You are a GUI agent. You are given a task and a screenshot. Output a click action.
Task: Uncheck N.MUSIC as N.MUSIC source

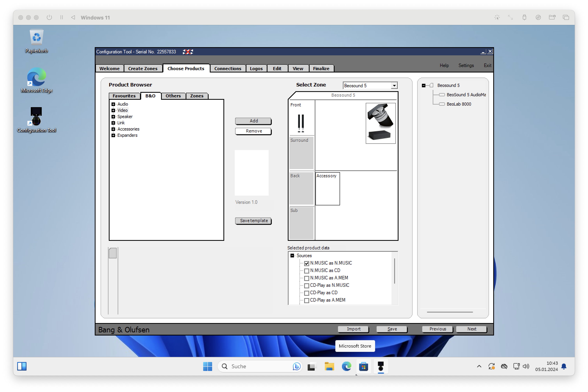[307, 263]
